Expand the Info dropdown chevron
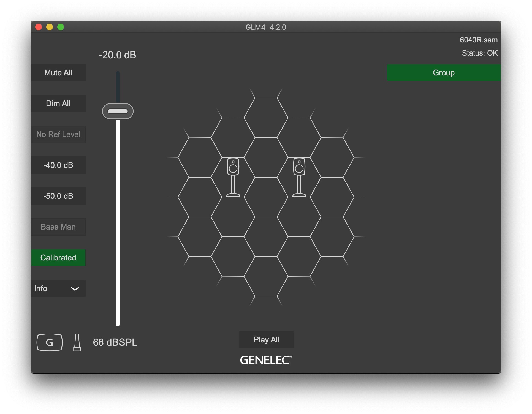 click(x=75, y=289)
